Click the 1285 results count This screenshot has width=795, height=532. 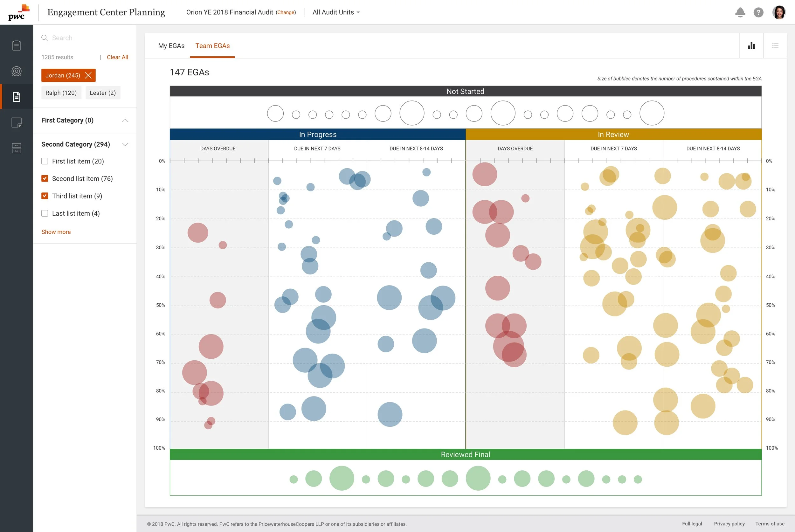click(57, 57)
